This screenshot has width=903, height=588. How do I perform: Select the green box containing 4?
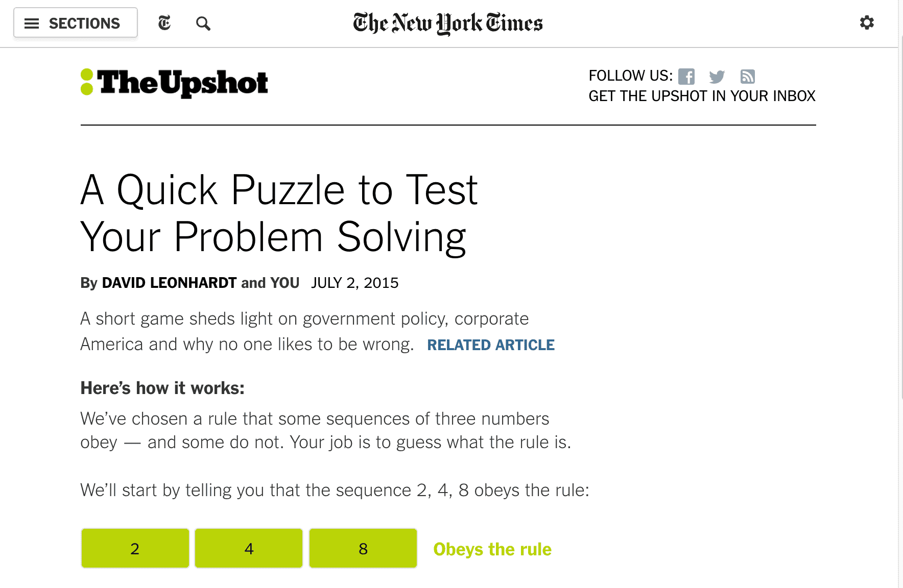pyautogui.click(x=249, y=548)
